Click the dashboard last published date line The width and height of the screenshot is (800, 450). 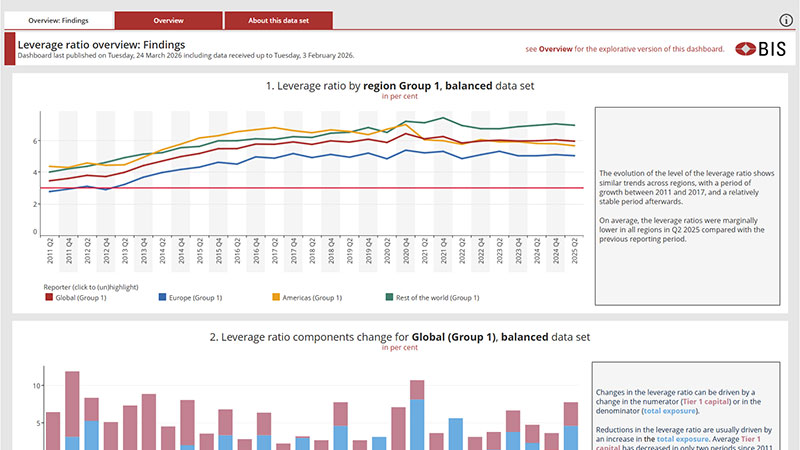tap(186, 55)
